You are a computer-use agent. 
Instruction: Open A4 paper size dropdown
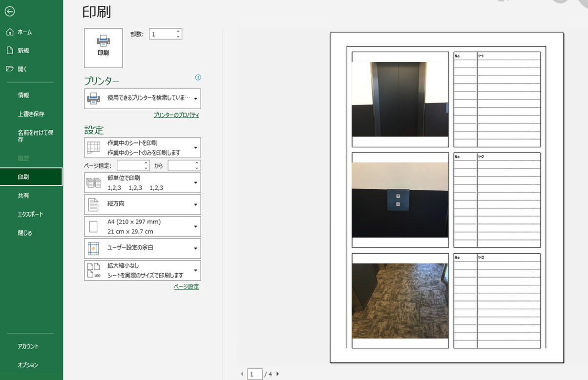143,226
